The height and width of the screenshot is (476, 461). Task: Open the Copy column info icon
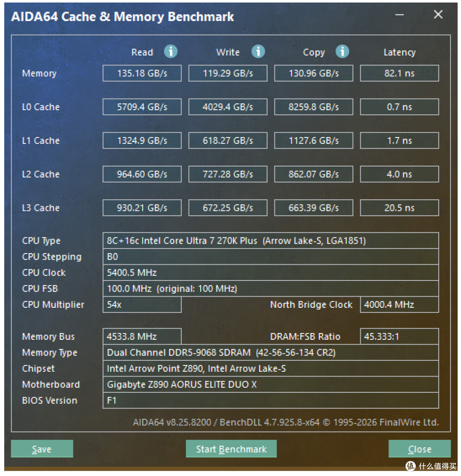[x=342, y=52]
